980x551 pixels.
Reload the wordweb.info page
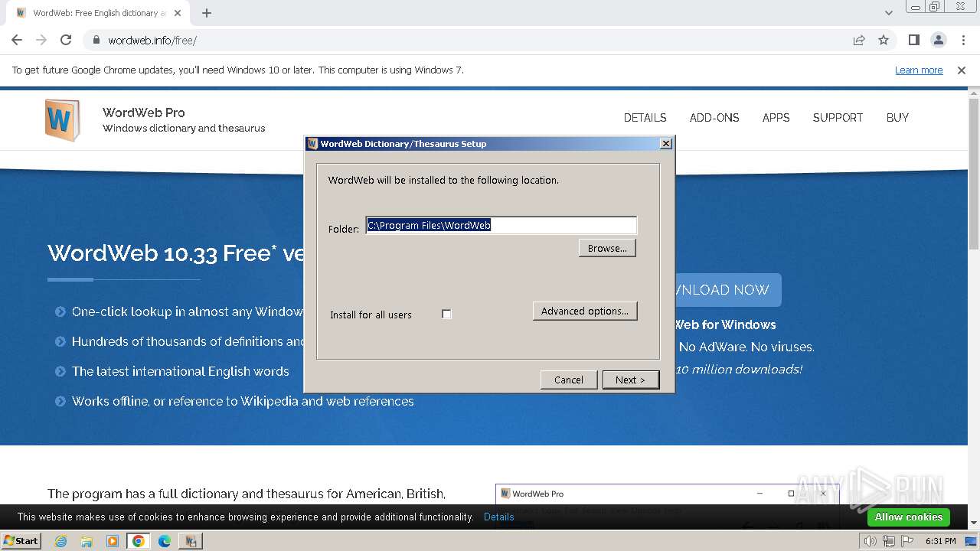pos(66,40)
